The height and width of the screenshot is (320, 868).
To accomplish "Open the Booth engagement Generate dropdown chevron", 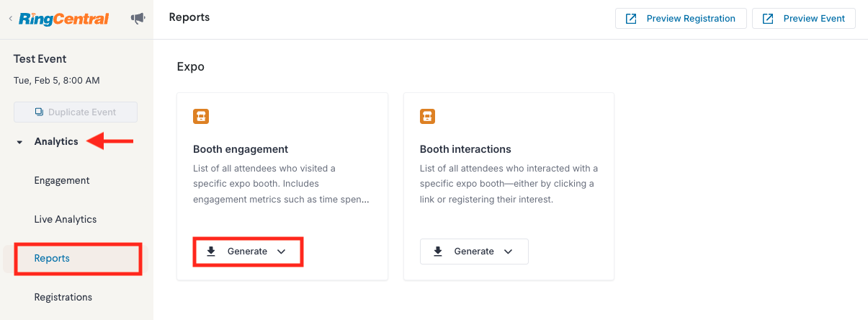I will pyautogui.click(x=282, y=252).
